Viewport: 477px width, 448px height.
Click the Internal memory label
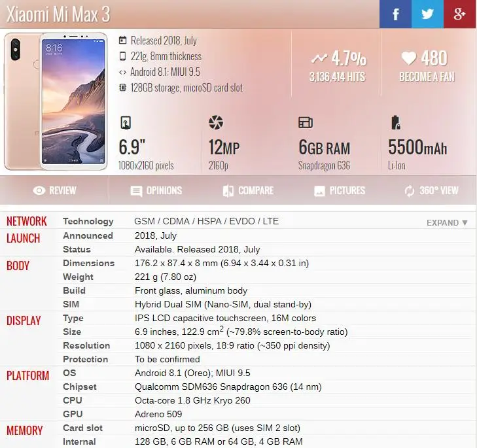point(79,441)
